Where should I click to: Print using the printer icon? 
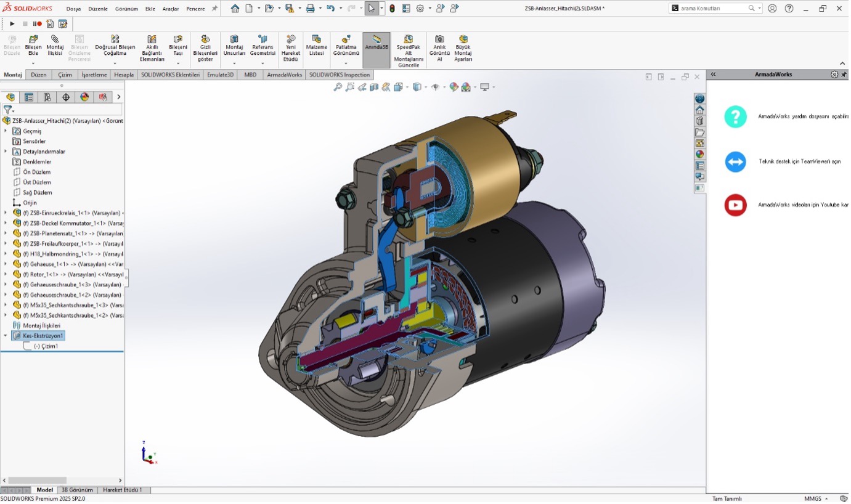(310, 9)
